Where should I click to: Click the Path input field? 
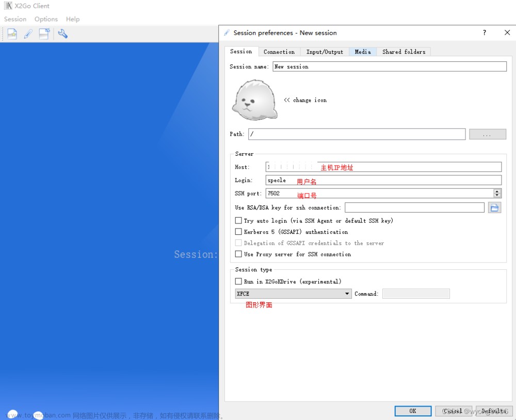pyautogui.click(x=357, y=134)
